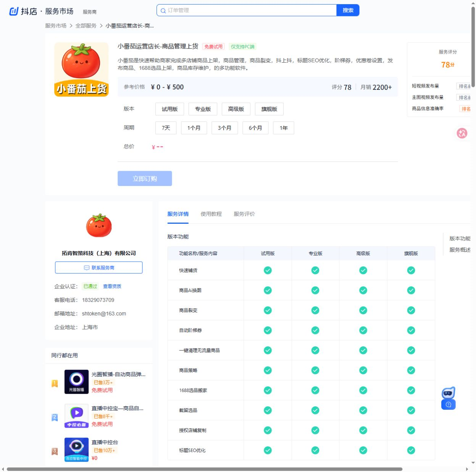Click the 立即订购 button
The image size is (476, 472).
click(145, 179)
